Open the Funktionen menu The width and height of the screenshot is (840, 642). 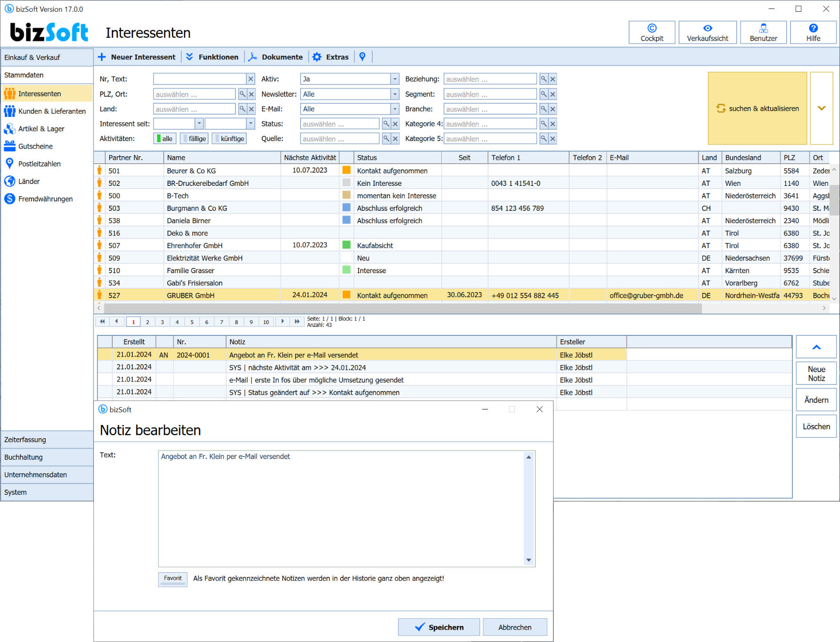click(212, 57)
